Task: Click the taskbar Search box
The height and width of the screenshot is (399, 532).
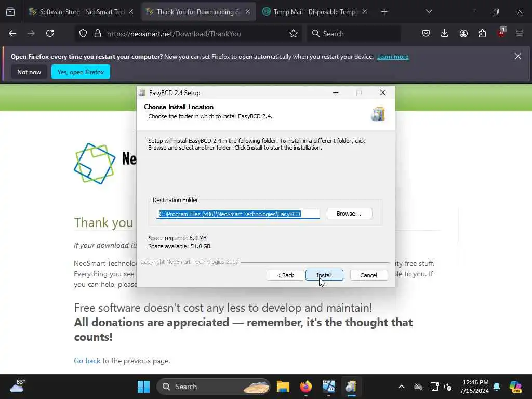Action: pos(214,387)
